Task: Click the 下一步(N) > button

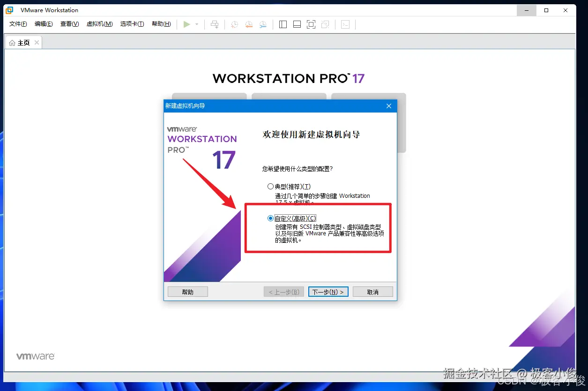Action: [x=328, y=292]
